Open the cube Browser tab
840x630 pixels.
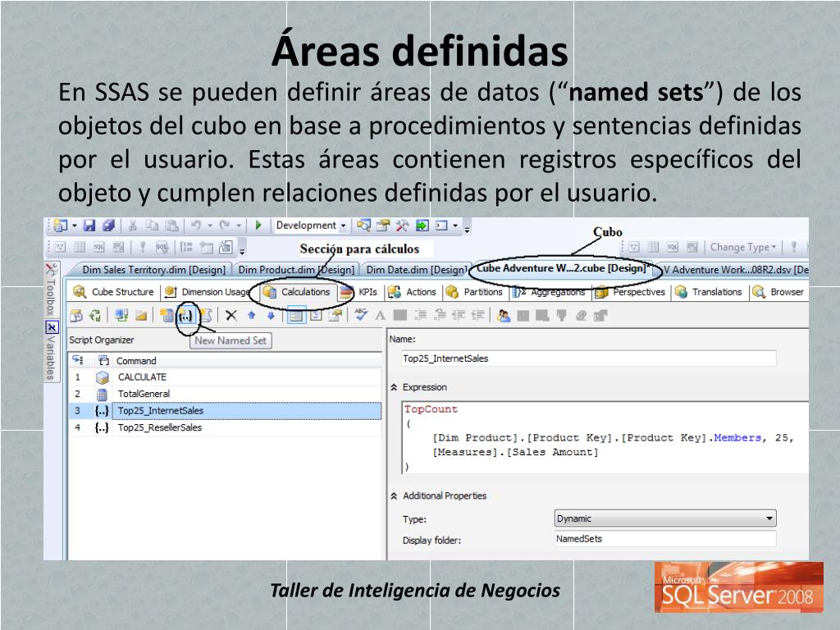778,292
